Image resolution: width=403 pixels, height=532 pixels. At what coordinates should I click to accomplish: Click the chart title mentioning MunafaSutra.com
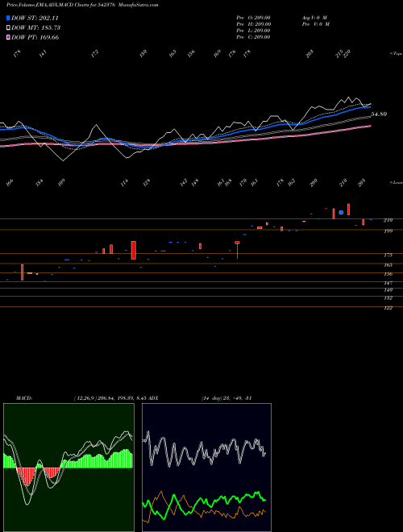82,5
